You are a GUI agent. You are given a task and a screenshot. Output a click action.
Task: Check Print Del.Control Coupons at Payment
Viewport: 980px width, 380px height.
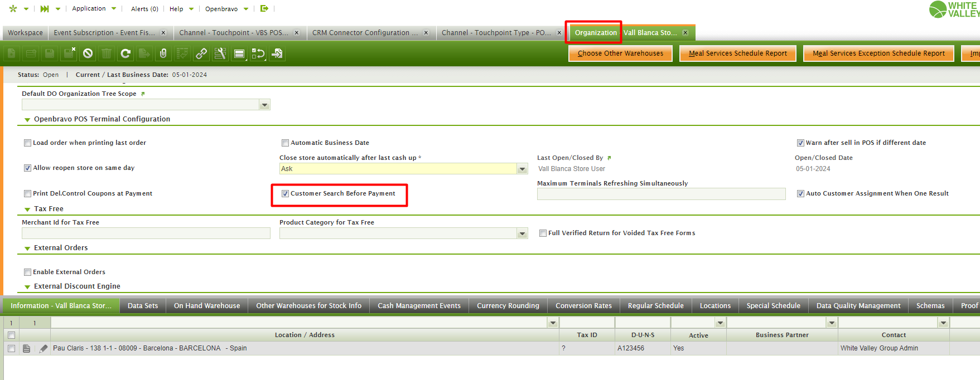27,193
